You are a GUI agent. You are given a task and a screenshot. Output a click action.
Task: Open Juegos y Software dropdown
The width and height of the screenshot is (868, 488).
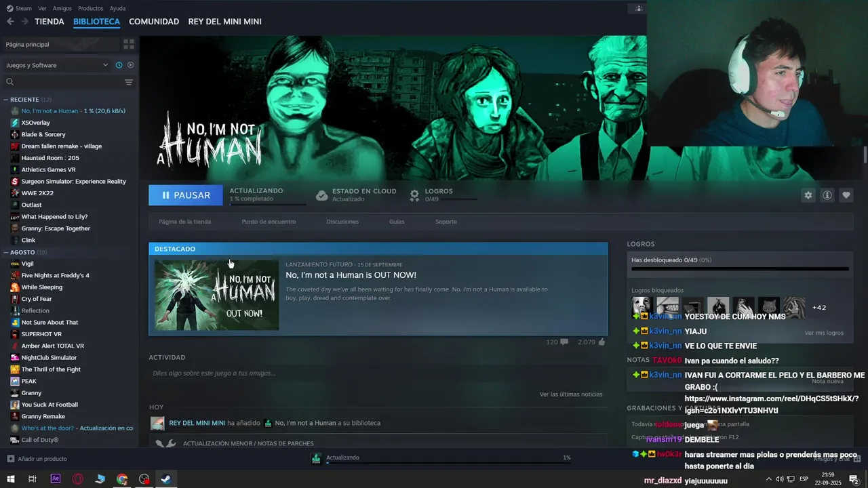(x=57, y=65)
